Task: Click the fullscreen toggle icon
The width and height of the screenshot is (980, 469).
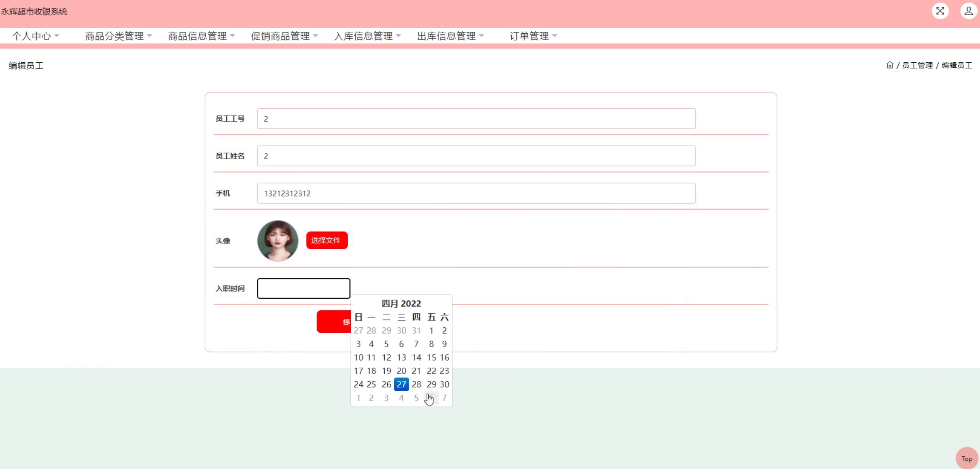Action: click(940, 11)
